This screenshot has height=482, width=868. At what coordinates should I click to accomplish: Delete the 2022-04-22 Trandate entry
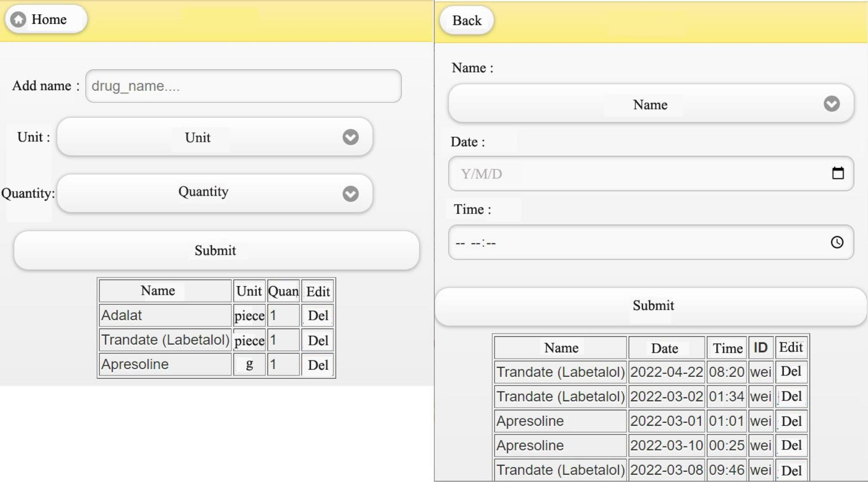pos(791,372)
